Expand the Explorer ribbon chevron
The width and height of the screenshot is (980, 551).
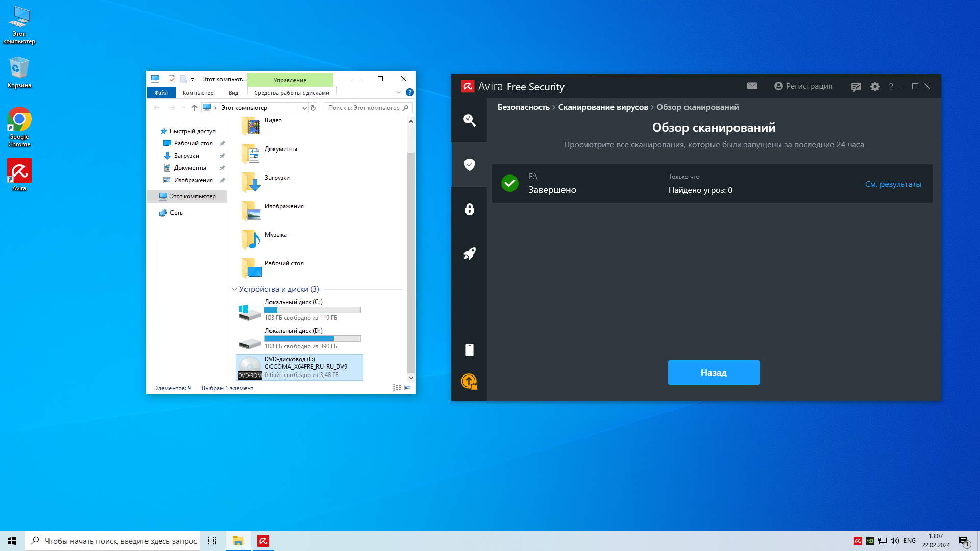398,92
